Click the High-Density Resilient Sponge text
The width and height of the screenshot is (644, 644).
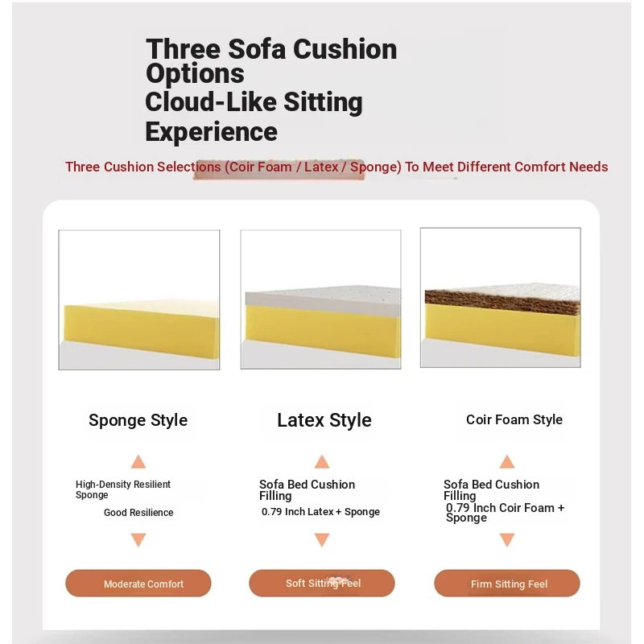pos(123,489)
